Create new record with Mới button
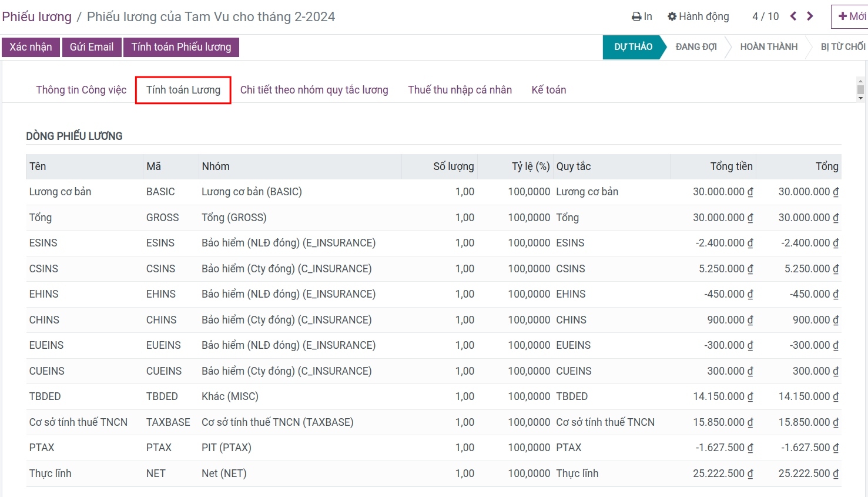Viewport: 868px width, 497px height. click(851, 16)
